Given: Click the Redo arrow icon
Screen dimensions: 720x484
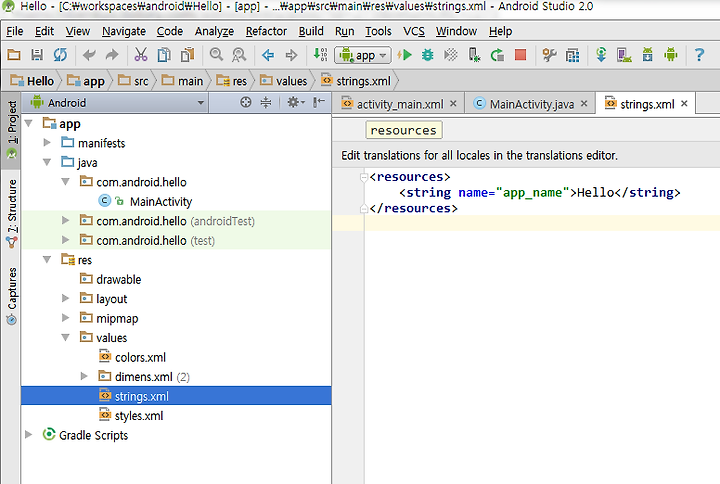Looking at the screenshot, I should tap(112, 55).
